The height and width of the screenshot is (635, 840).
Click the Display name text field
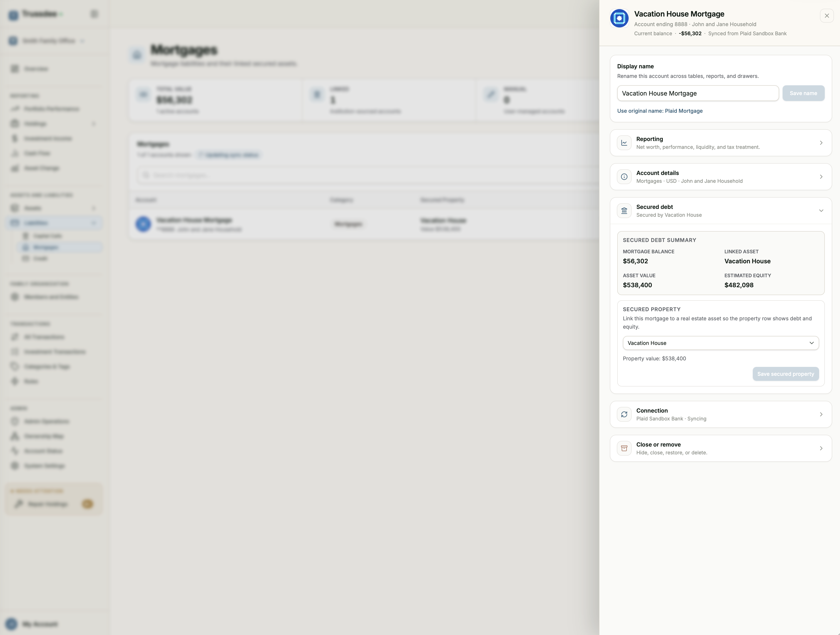point(698,93)
